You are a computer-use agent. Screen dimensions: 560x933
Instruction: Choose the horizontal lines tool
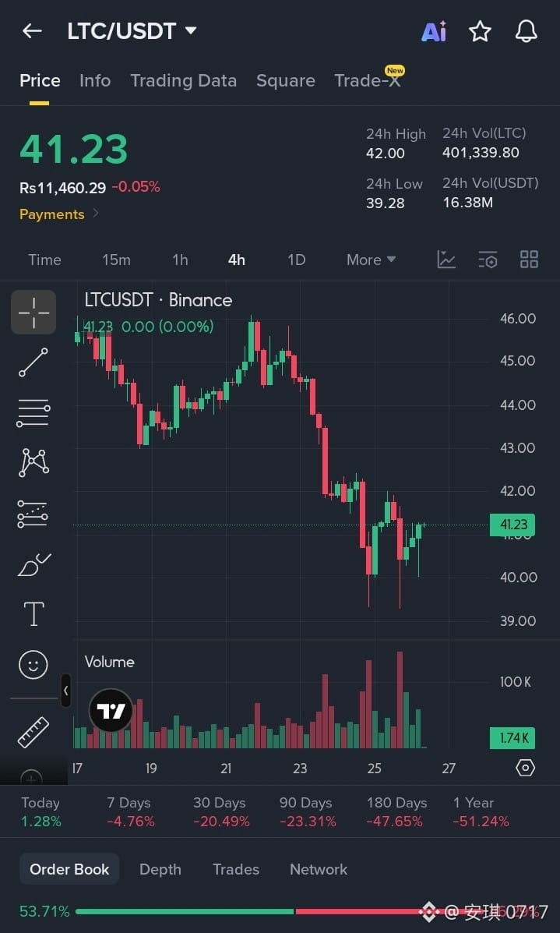[x=33, y=413]
